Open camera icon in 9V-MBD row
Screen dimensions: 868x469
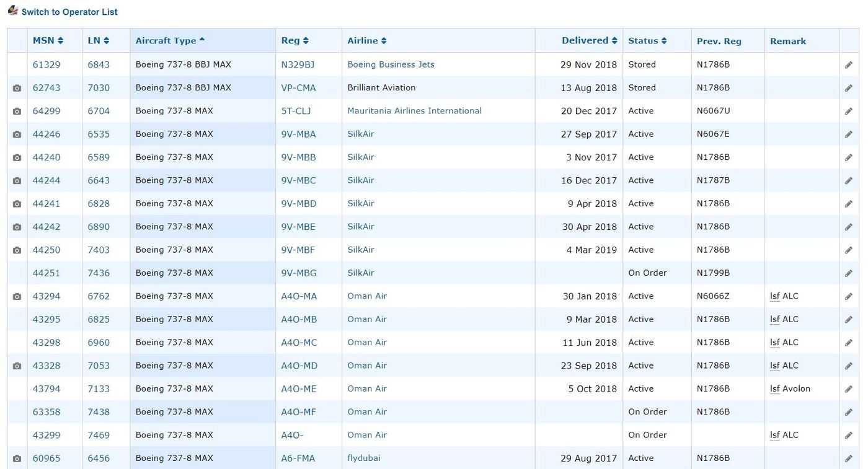pyautogui.click(x=17, y=204)
